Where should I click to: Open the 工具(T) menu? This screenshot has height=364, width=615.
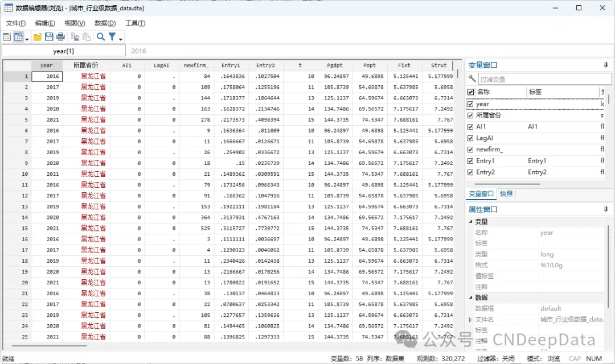pos(135,23)
